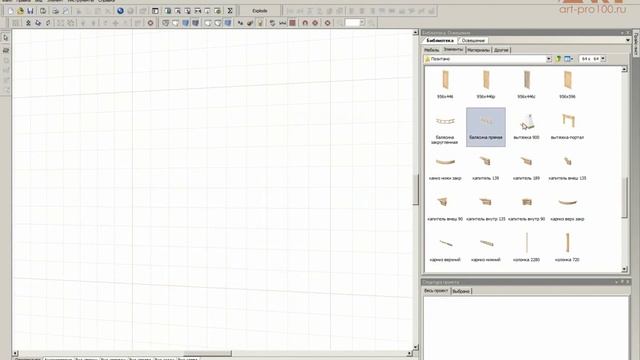
Task: Click the red arch magnet icon
Action: coord(305,23)
